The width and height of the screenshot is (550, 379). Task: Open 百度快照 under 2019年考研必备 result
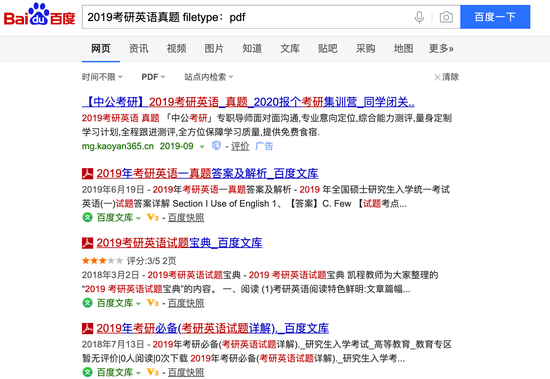tap(186, 372)
